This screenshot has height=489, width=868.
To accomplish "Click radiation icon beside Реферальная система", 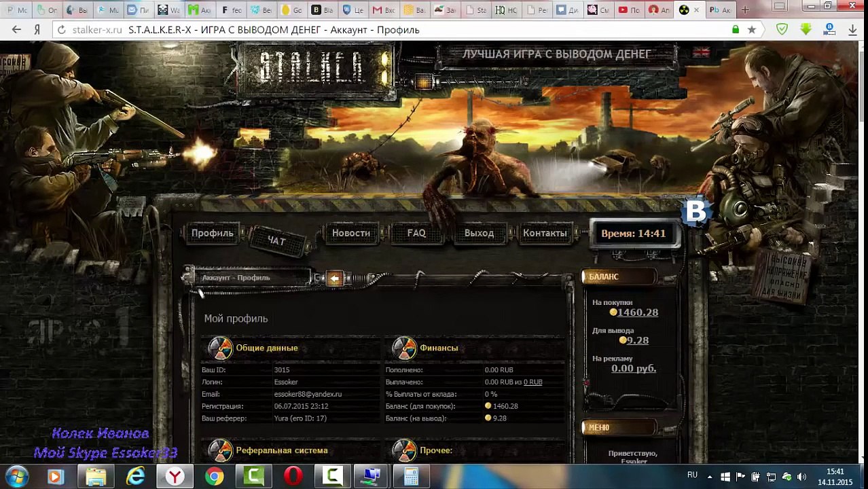I will click(x=220, y=450).
